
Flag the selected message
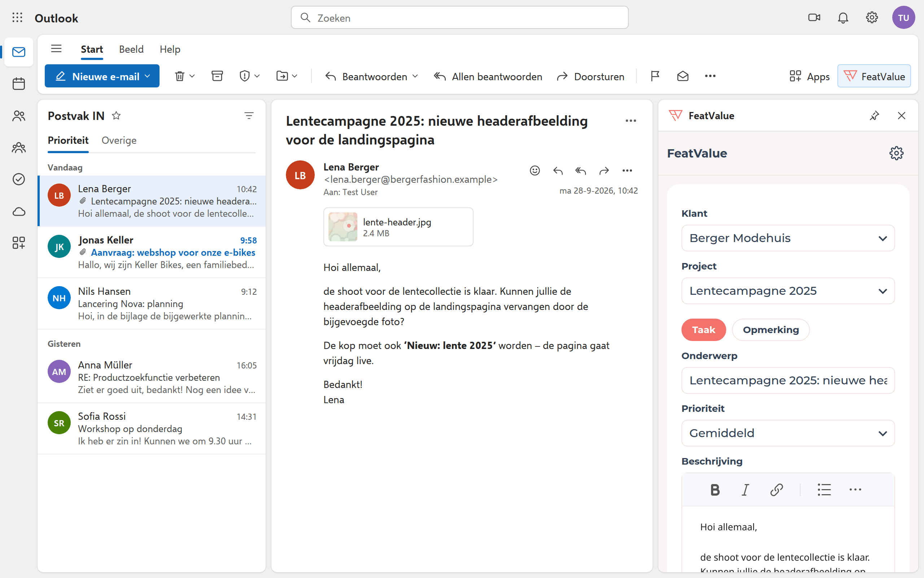click(655, 76)
